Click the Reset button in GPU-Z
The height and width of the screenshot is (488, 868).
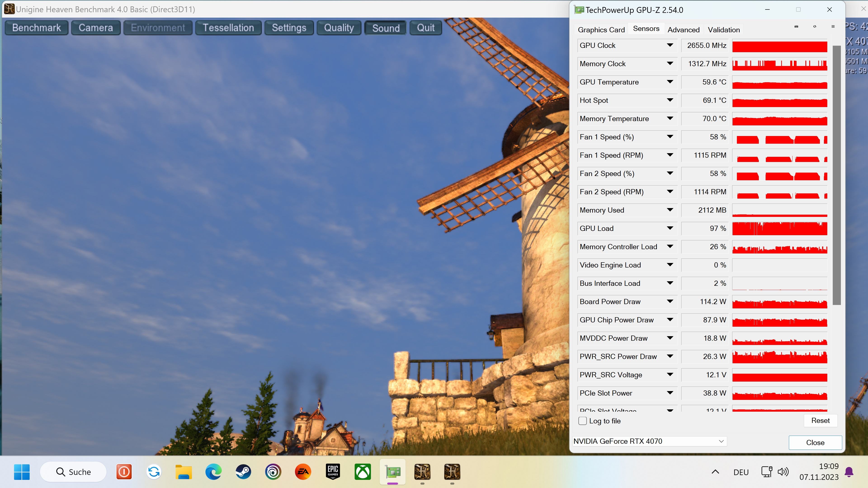point(821,420)
